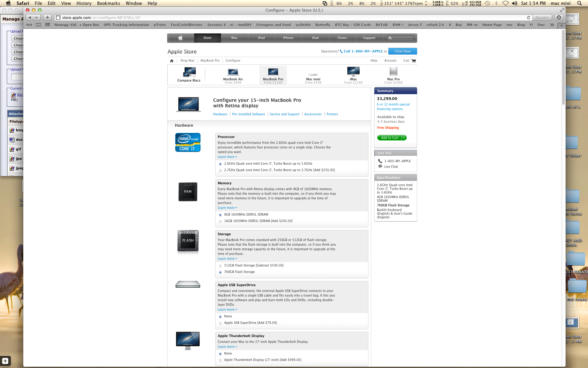Switch to the Support tab in store nav

(x=369, y=38)
